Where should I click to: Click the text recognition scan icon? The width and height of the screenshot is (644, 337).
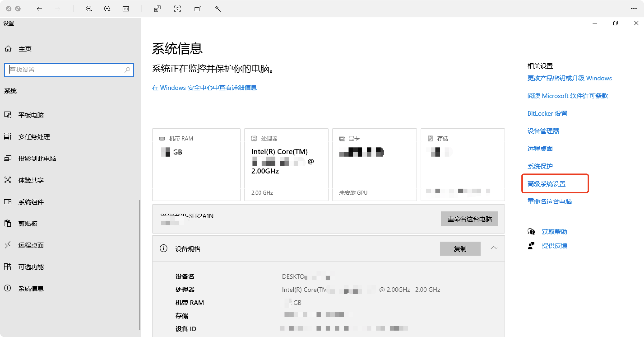coord(177,9)
